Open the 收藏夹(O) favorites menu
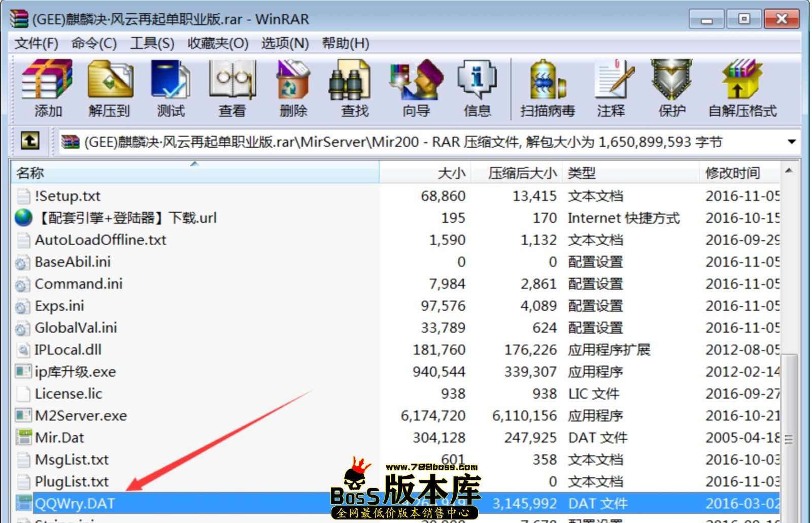The image size is (812, 523). [218, 43]
